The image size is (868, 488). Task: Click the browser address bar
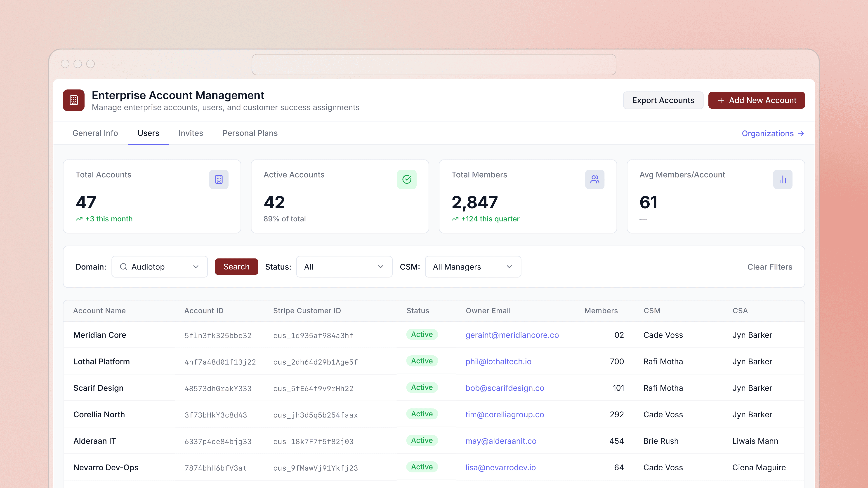[434, 65]
